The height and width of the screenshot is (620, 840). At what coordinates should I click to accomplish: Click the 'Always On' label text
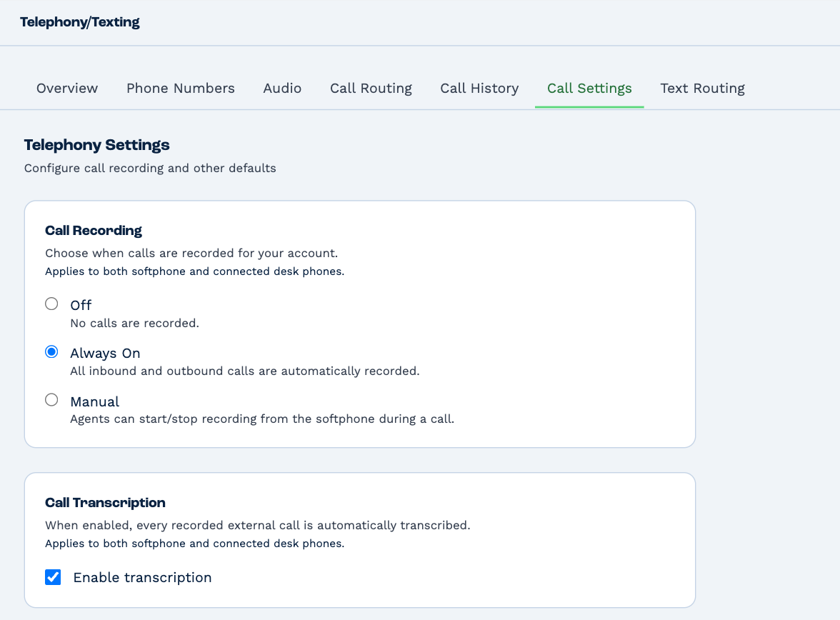105,353
